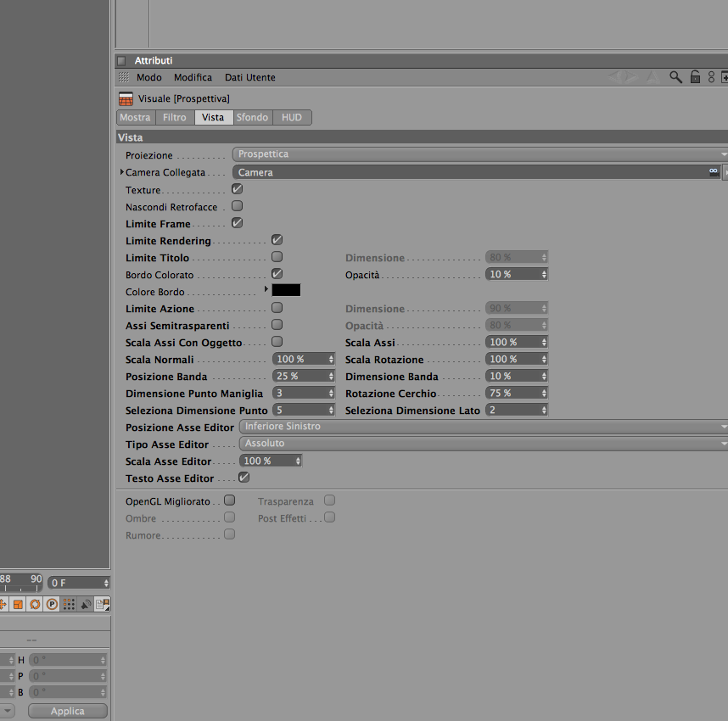Toggle the lock element padlock icon

coord(695,76)
